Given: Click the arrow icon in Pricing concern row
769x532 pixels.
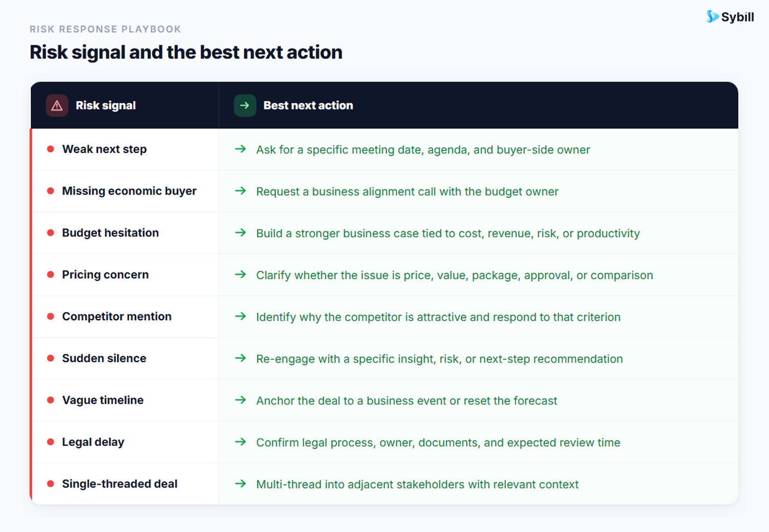Looking at the screenshot, I should 241,275.
